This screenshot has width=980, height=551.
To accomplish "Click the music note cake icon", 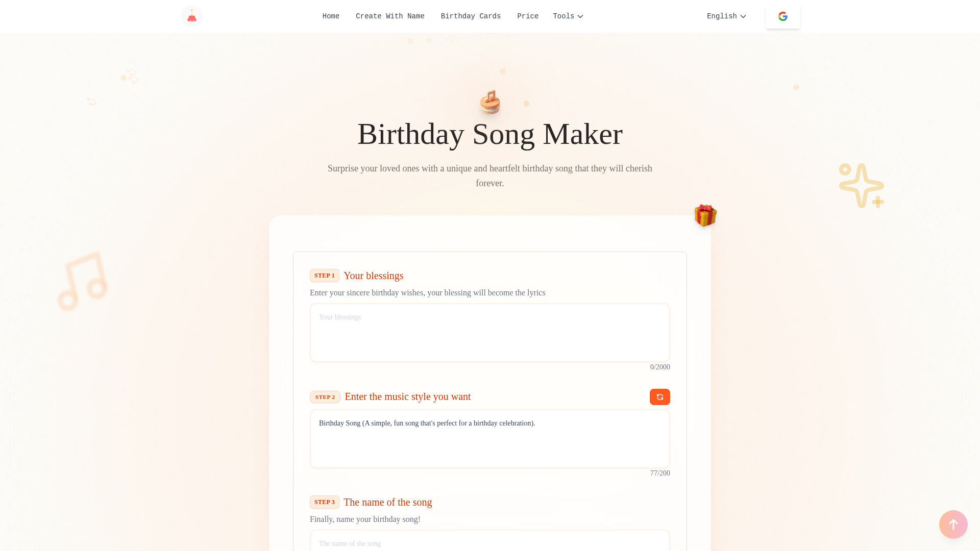I will pos(490,102).
